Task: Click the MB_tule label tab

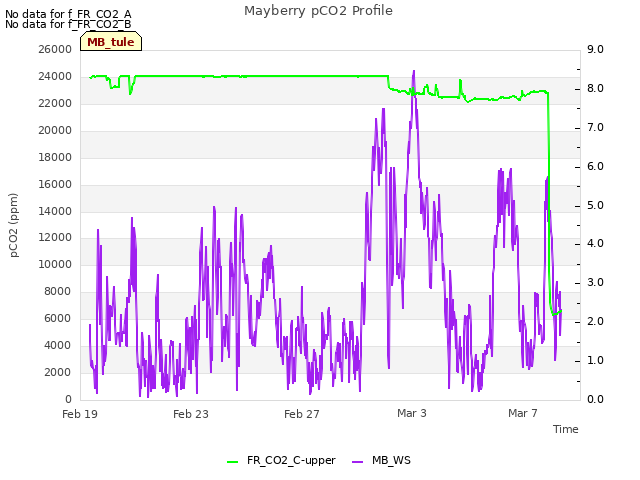Action: coord(111,42)
